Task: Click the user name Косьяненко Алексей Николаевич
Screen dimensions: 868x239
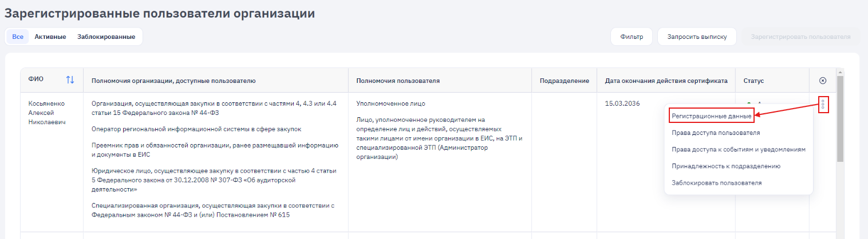Action: pos(47,113)
